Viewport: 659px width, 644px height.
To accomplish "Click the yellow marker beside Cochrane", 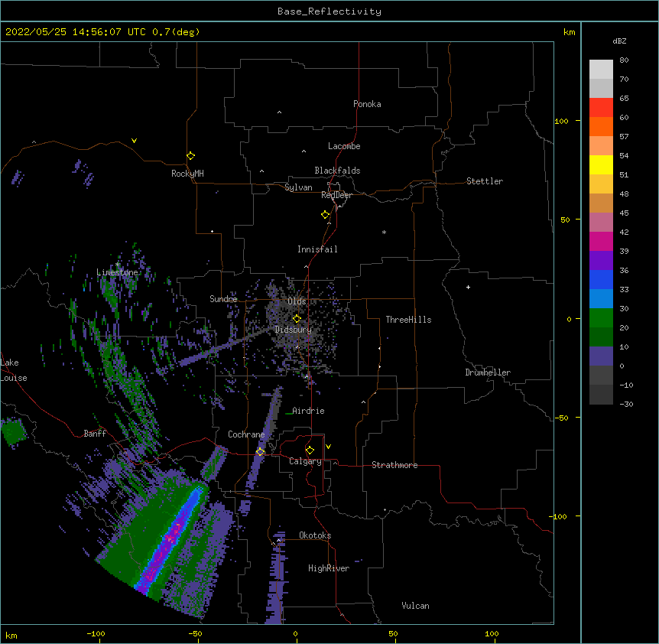I will [x=260, y=451].
